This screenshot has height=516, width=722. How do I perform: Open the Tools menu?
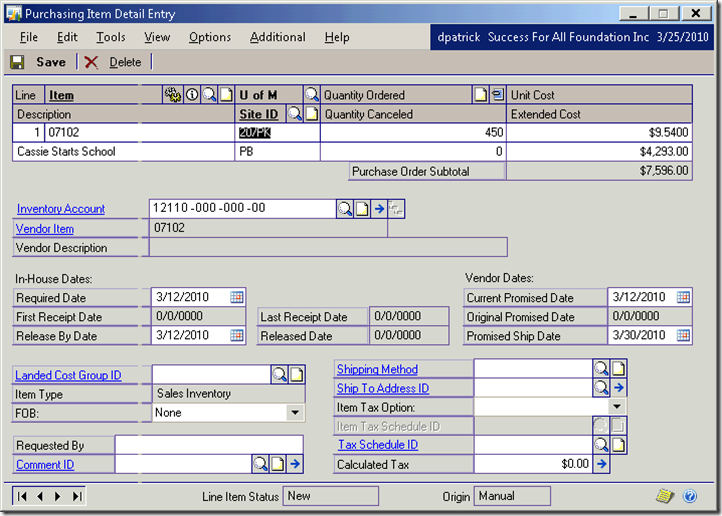pos(111,37)
